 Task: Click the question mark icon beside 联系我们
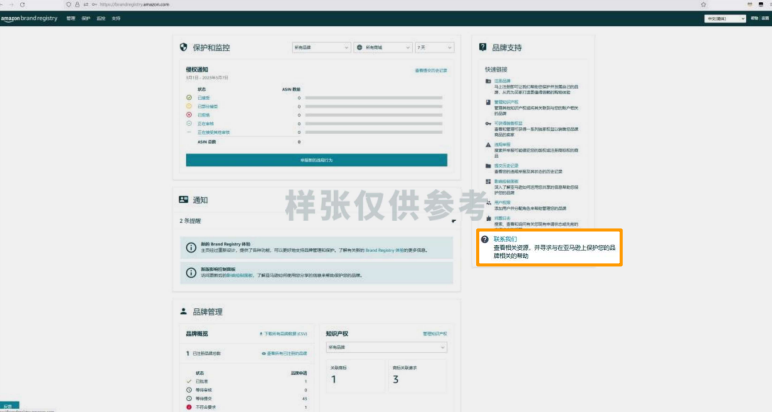(x=485, y=239)
